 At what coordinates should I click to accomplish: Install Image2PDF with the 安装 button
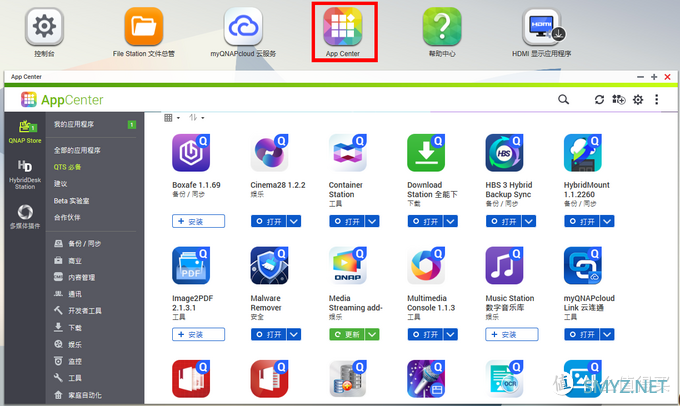(198, 334)
